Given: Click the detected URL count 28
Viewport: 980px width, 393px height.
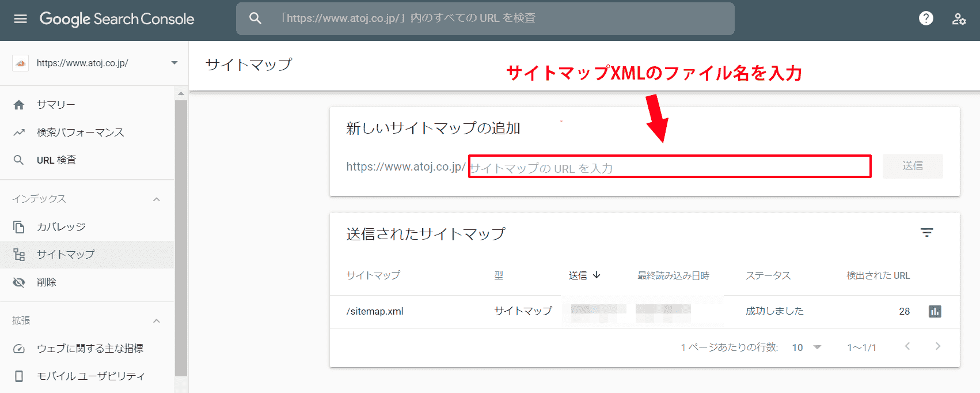Looking at the screenshot, I should pos(905,311).
